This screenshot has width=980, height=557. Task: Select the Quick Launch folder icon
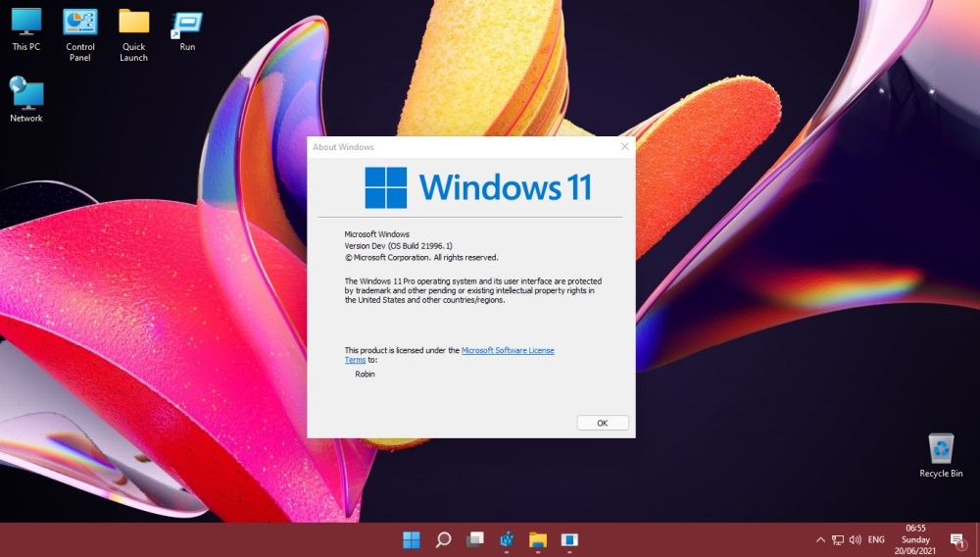(133, 34)
